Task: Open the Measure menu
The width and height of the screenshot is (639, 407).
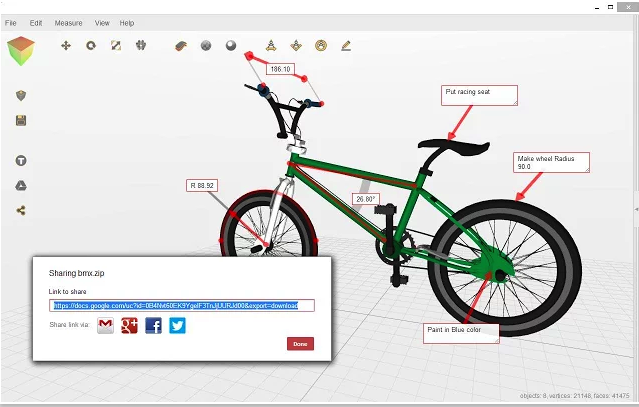Action: (x=68, y=23)
